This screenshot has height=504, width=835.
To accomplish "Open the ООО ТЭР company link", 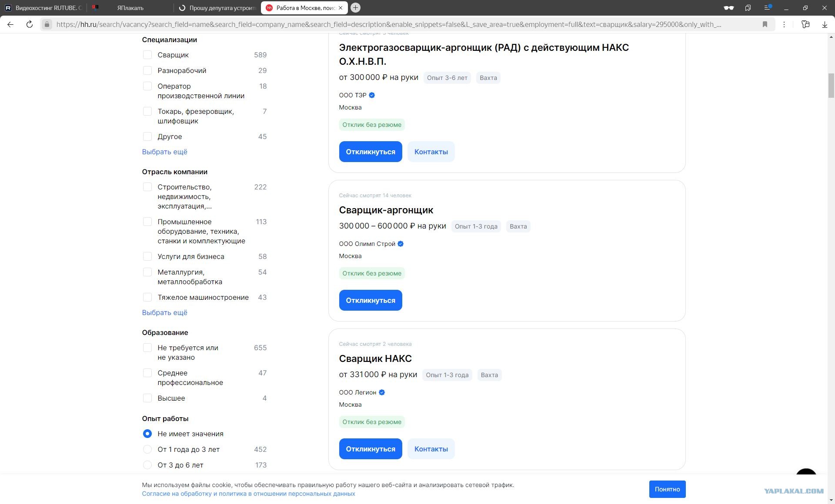I will pos(353,95).
